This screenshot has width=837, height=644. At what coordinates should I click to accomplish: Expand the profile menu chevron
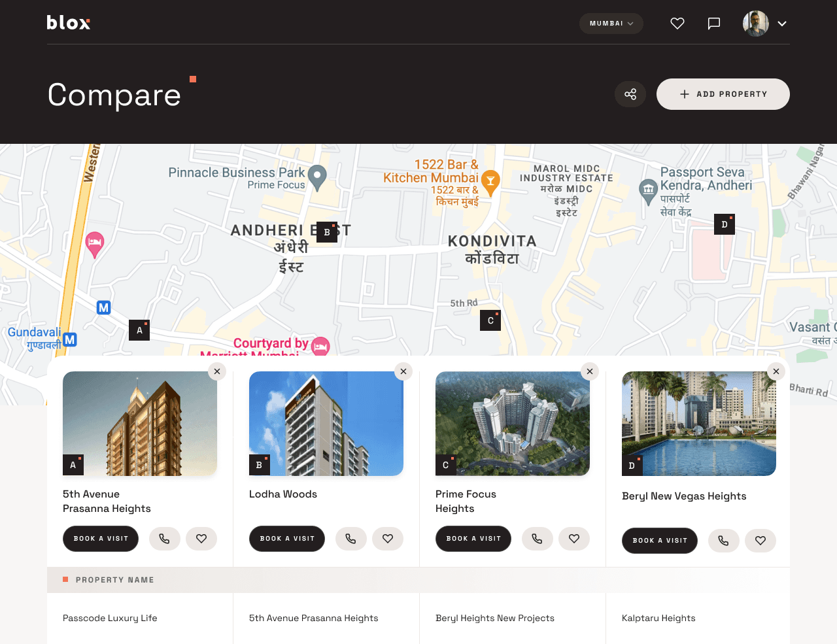pyautogui.click(x=782, y=24)
